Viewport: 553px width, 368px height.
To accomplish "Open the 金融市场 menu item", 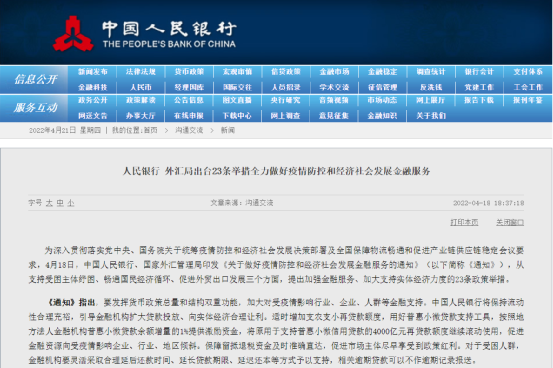I will point(334,72).
